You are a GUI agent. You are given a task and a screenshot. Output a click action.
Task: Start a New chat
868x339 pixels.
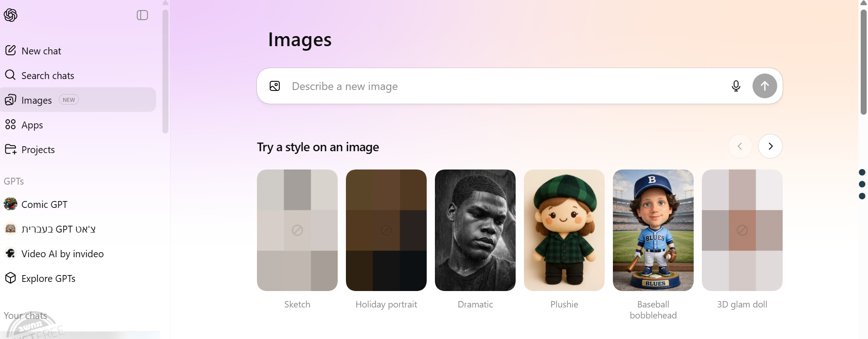click(41, 51)
